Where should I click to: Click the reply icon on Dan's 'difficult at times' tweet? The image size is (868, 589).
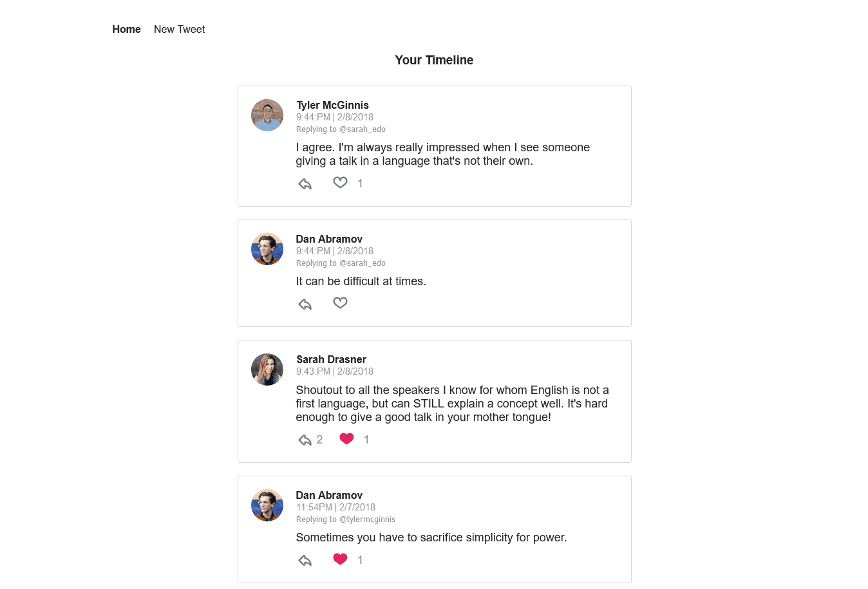click(305, 303)
